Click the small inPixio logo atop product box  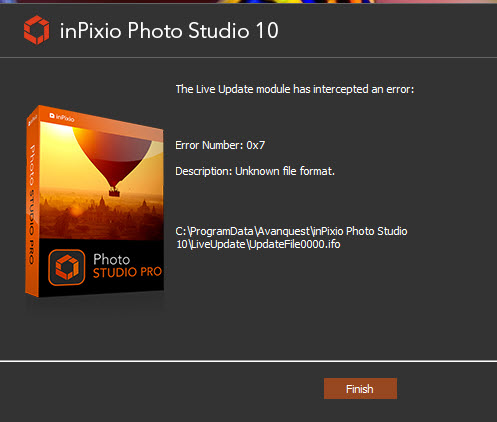click(x=62, y=117)
